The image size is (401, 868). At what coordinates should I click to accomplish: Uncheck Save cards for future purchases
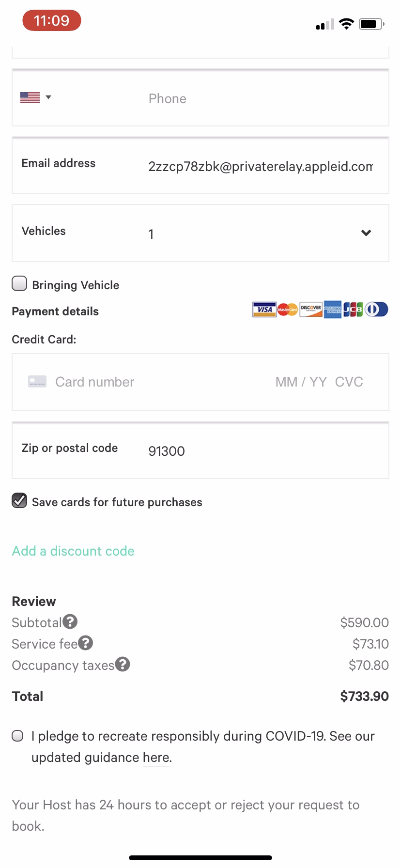point(19,501)
